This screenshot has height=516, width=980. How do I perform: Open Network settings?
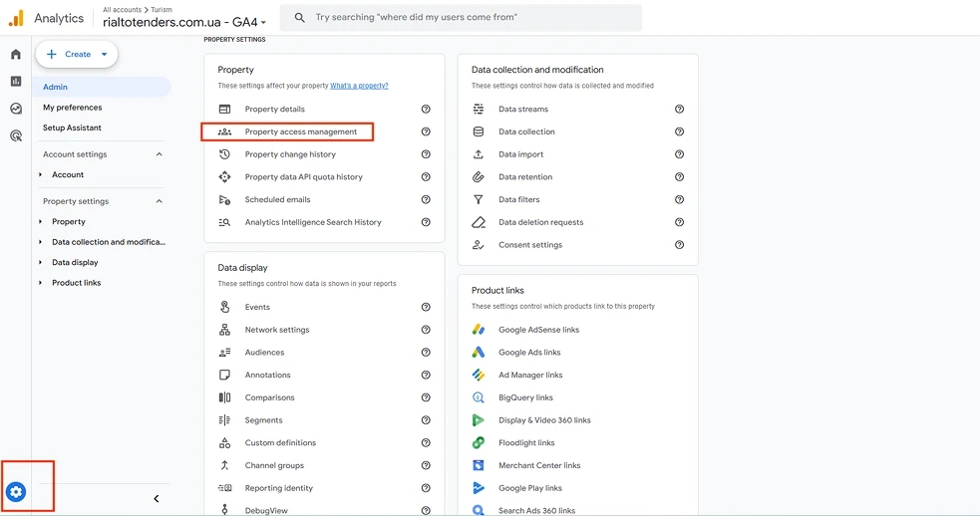pos(277,330)
